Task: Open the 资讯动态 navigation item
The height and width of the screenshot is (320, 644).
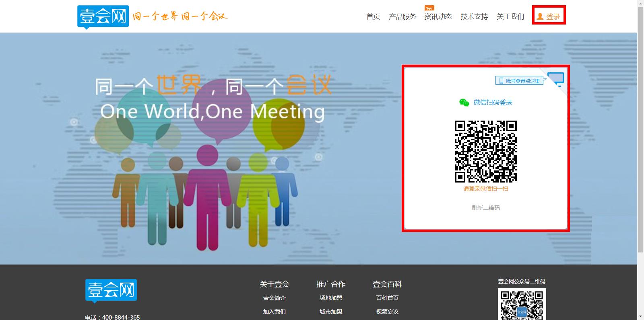Action: (x=438, y=16)
